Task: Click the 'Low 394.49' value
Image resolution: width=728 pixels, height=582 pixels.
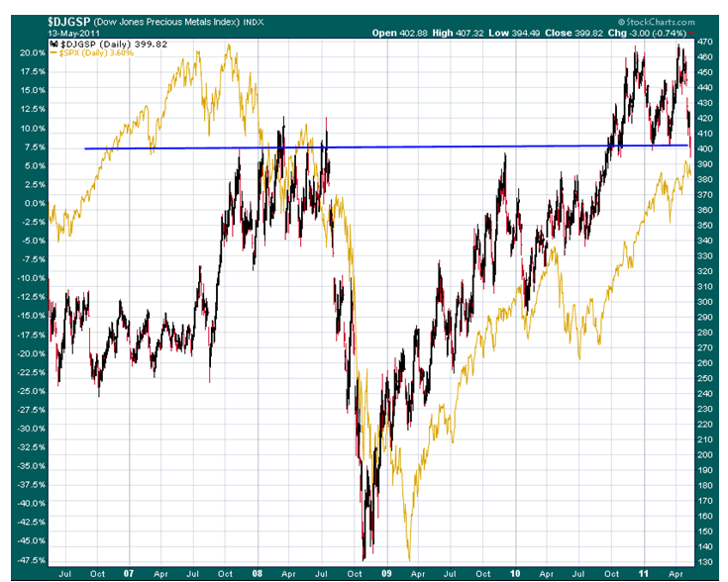Action: (514, 33)
